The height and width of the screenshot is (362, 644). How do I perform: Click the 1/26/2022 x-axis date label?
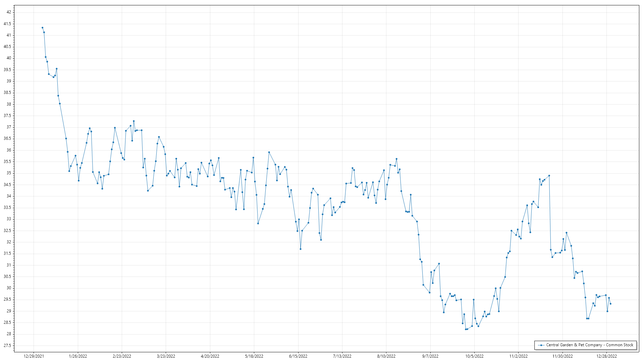coord(78,356)
